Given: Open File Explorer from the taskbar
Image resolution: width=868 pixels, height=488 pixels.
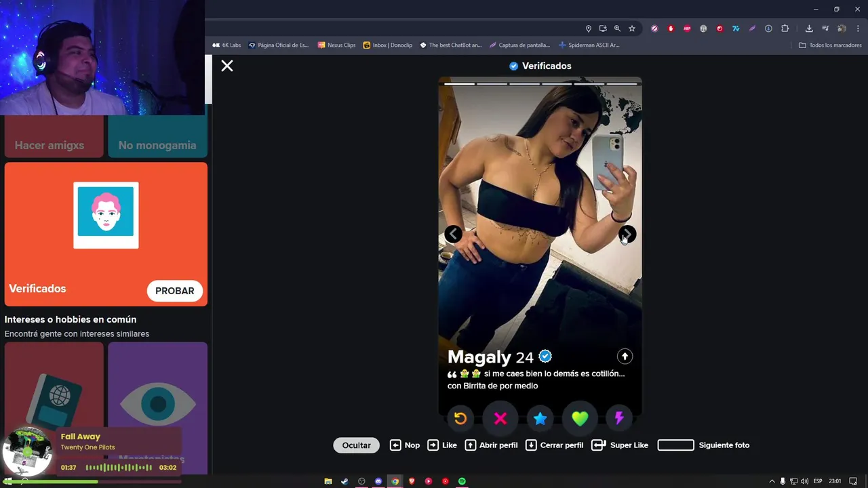Looking at the screenshot, I should point(328,481).
